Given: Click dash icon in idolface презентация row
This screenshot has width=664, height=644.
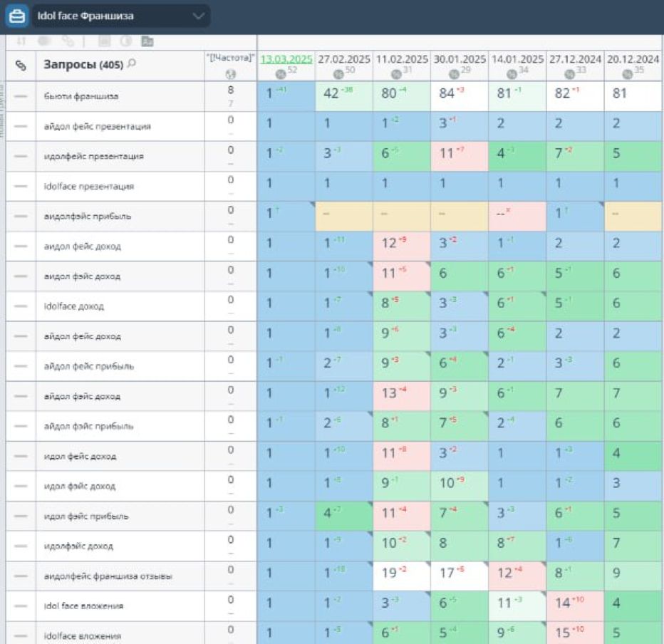Looking at the screenshot, I should pos(21,187).
